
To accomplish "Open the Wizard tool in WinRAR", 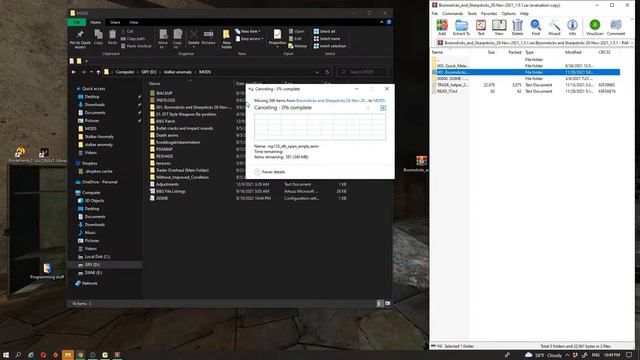I will point(554,27).
